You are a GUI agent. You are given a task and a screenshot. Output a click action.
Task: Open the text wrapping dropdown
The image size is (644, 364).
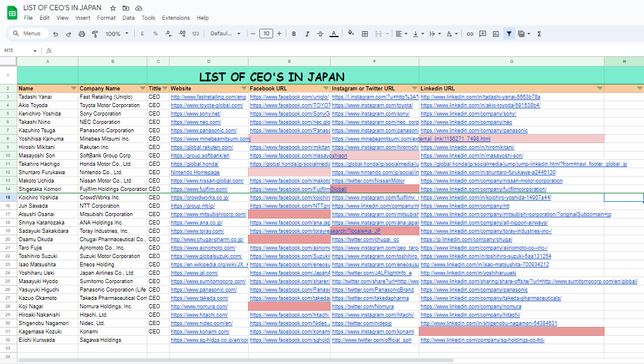coord(435,34)
